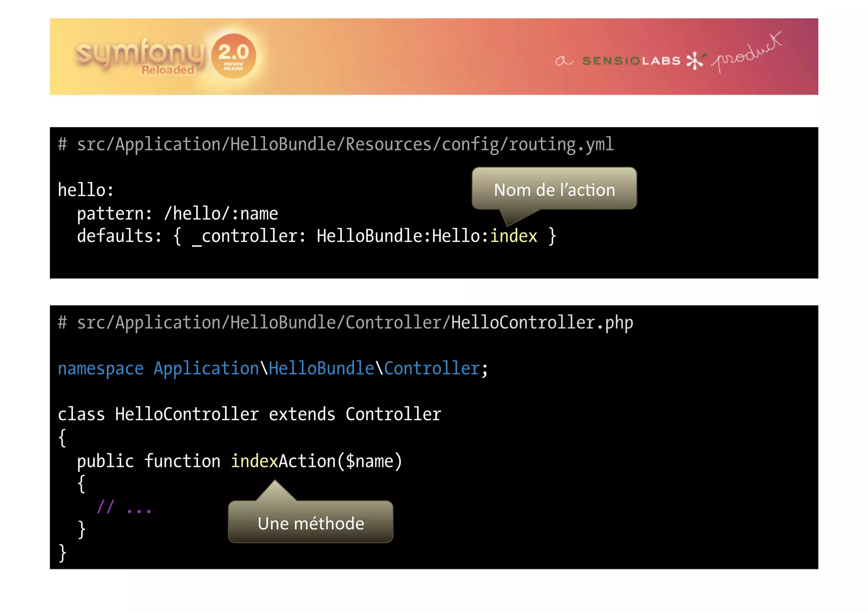Click the 'class HelloController' declaration

coord(158,414)
